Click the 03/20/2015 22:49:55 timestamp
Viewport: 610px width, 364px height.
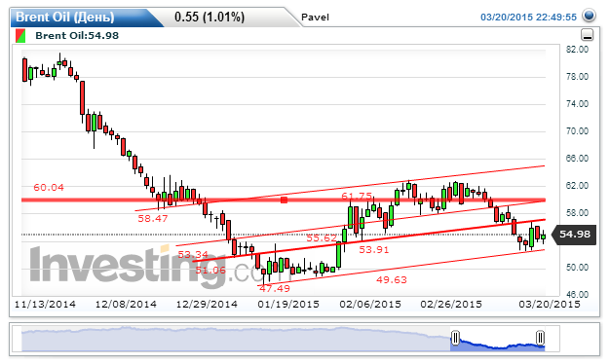pyautogui.click(x=528, y=18)
